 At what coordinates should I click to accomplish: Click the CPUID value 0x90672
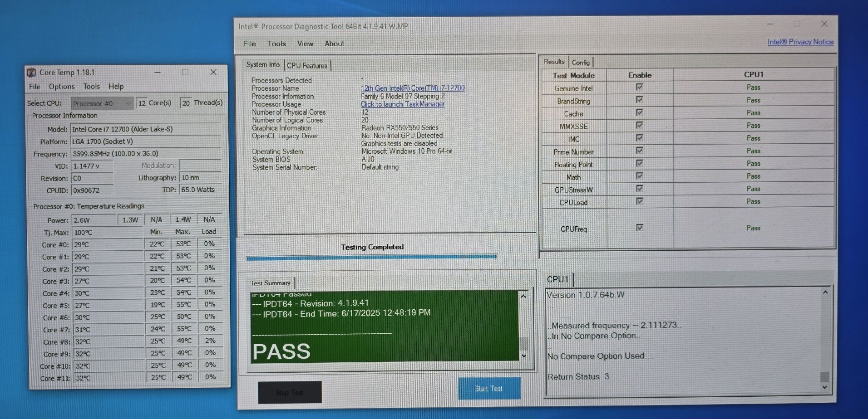coord(92,190)
